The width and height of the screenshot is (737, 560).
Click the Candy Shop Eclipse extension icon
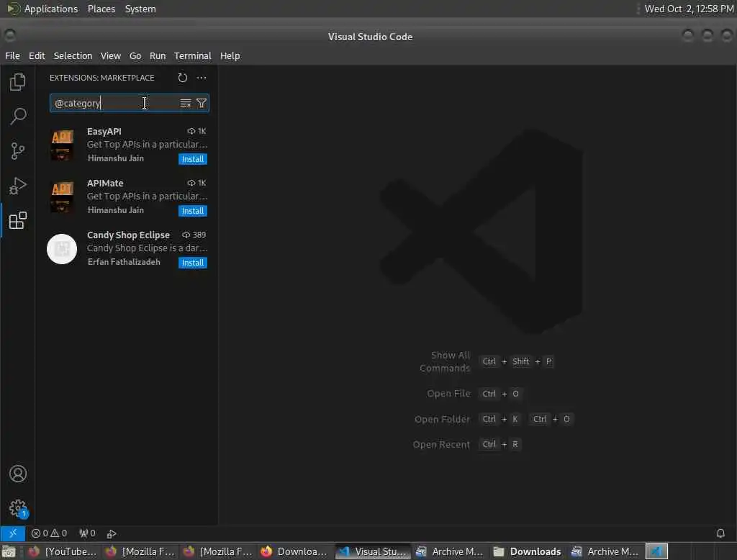pos(62,249)
